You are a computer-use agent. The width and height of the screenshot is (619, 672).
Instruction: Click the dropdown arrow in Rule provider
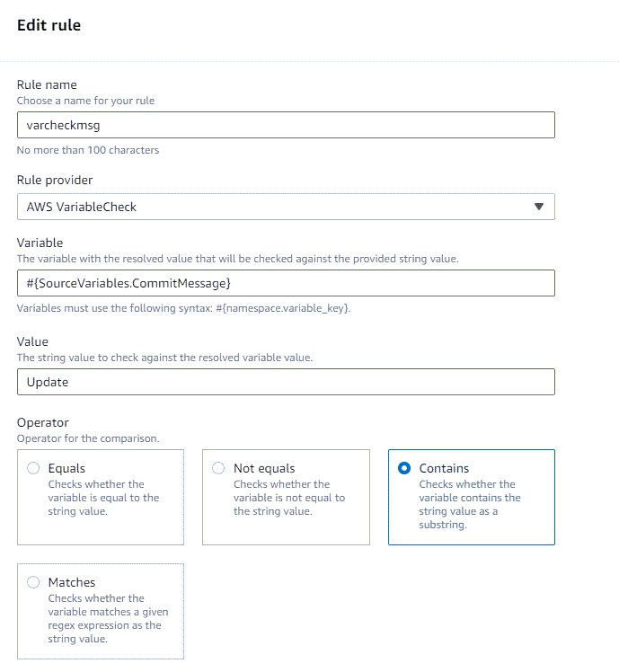pyautogui.click(x=539, y=207)
